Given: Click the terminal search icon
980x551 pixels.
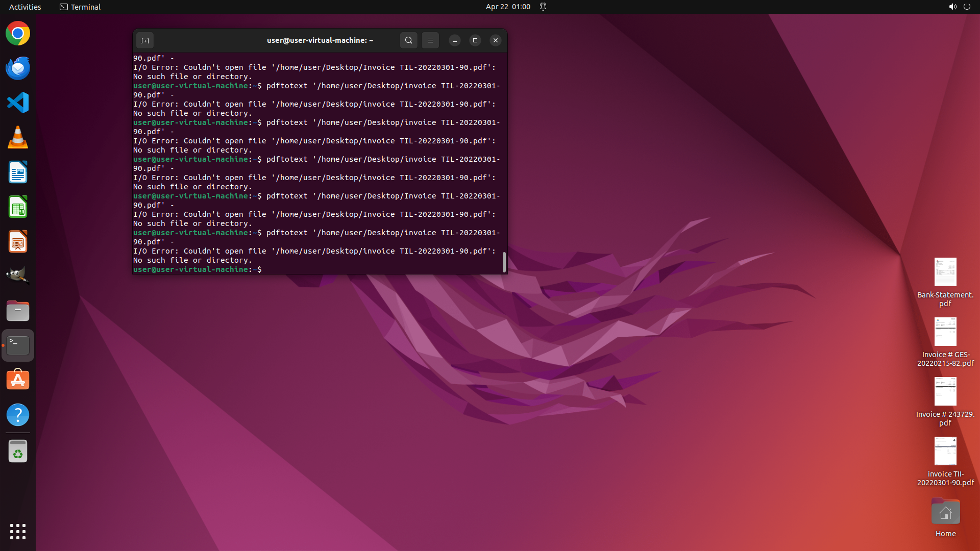Looking at the screenshot, I should click(x=408, y=40).
